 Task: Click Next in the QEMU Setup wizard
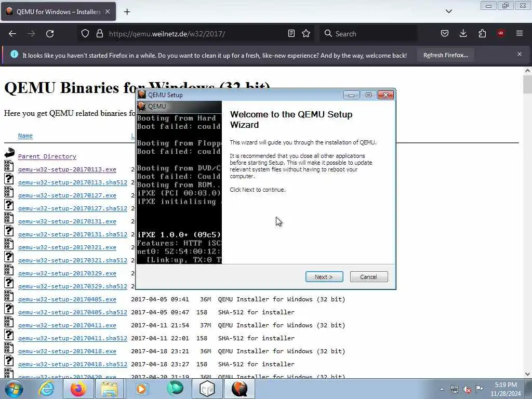click(x=324, y=277)
